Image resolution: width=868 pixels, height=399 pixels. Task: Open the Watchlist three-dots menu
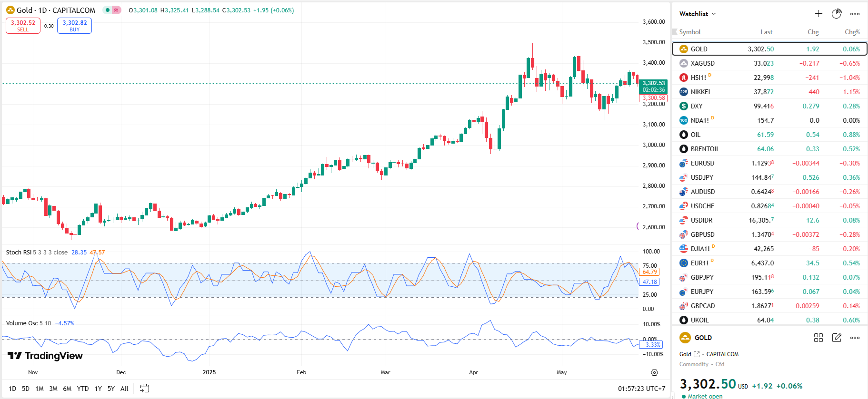pyautogui.click(x=855, y=14)
